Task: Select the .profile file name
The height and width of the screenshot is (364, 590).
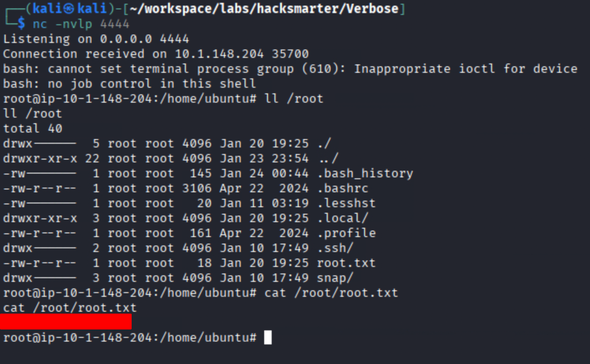Action: click(346, 233)
